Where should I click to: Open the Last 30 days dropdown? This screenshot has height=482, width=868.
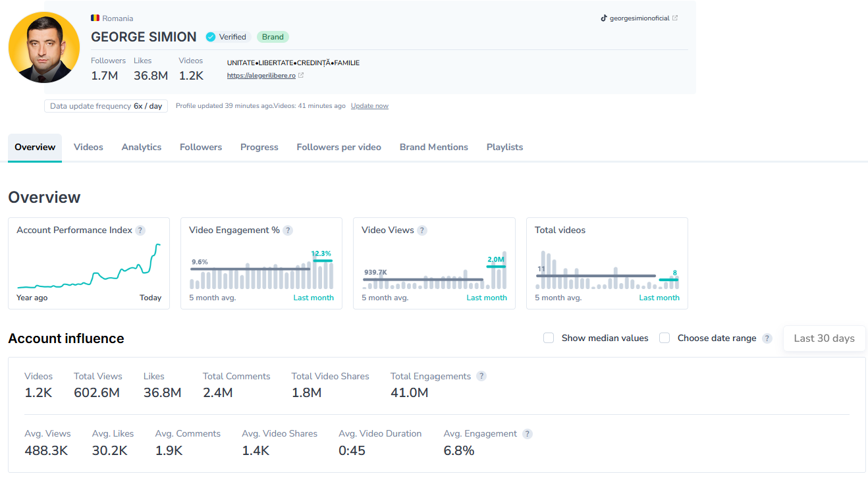click(x=824, y=338)
